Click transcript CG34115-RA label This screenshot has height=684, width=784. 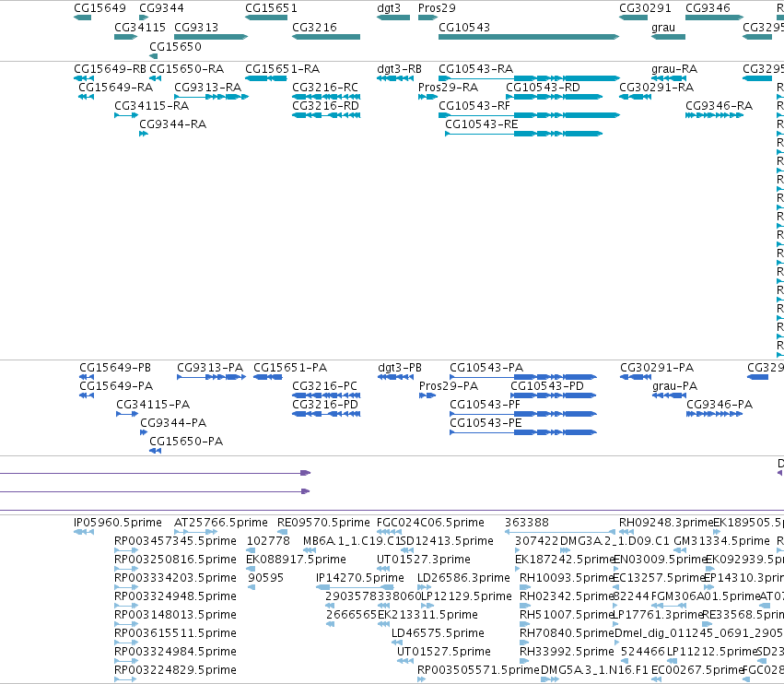[151, 106]
